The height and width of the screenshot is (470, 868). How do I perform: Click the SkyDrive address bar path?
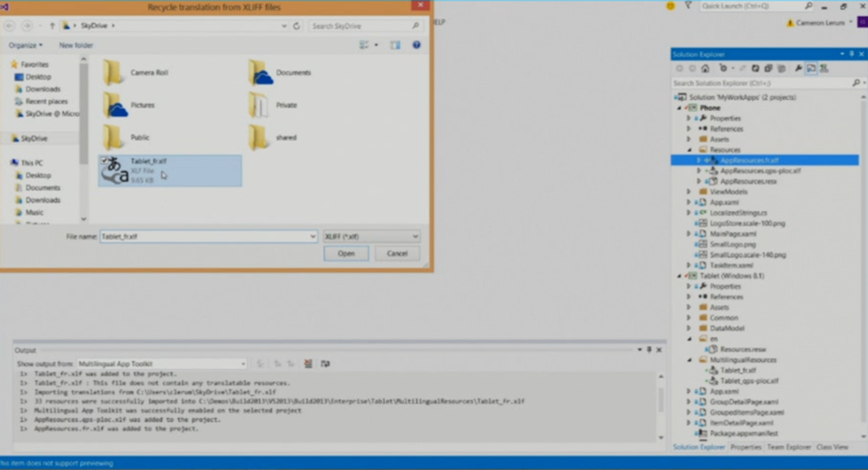click(x=175, y=26)
